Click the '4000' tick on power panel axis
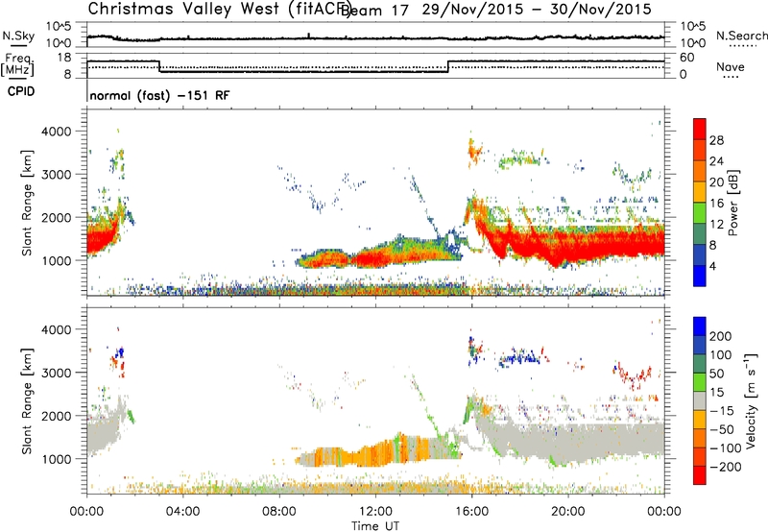Screen dimensions: 768x532 coord(57,132)
